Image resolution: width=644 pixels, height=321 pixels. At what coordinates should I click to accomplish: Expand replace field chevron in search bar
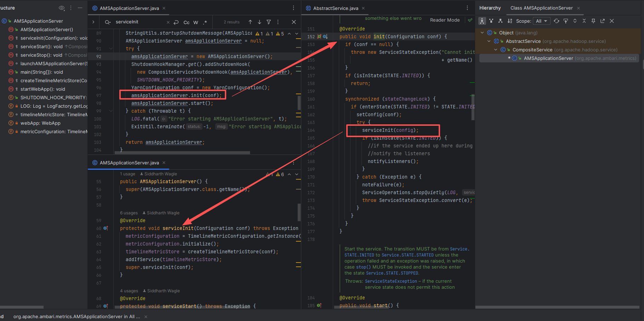tap(93, 22)
